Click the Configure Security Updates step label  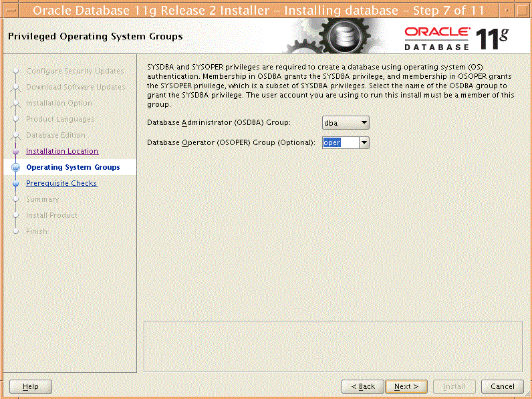click(x=75, y=71)
